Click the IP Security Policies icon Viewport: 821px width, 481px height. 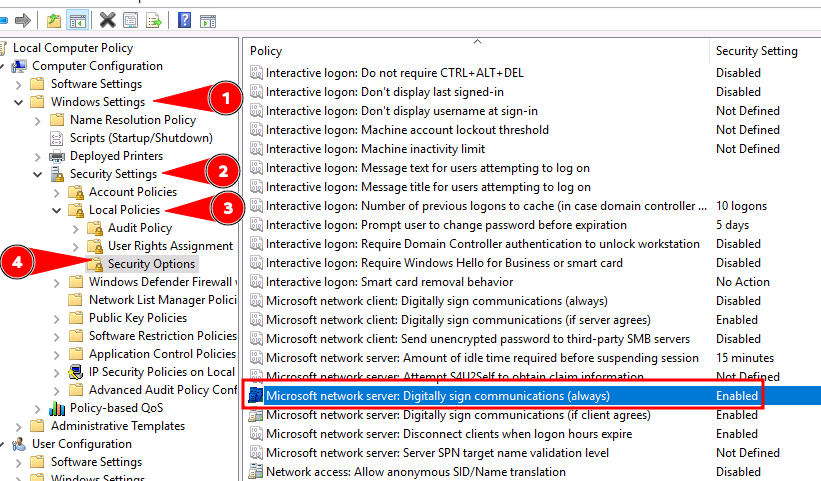(x=76, y=372)
